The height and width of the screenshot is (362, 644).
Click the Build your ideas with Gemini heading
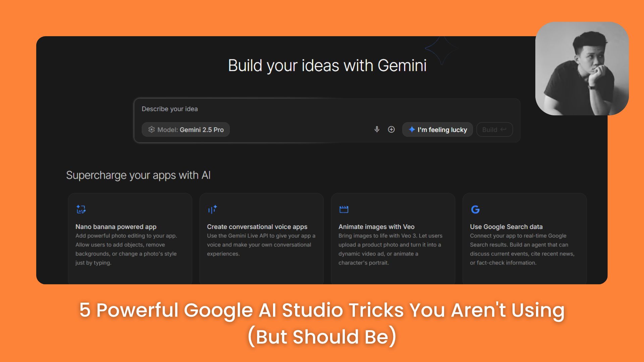327,65
